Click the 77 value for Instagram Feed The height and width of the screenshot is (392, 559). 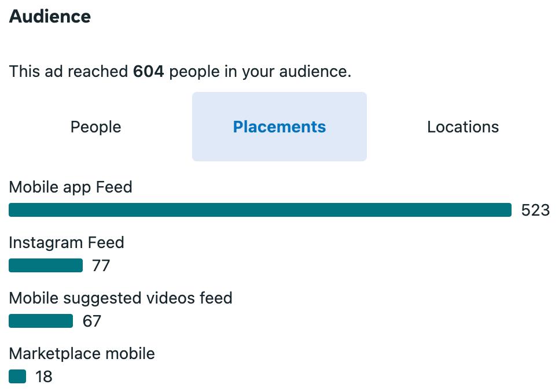coord(101,266)
